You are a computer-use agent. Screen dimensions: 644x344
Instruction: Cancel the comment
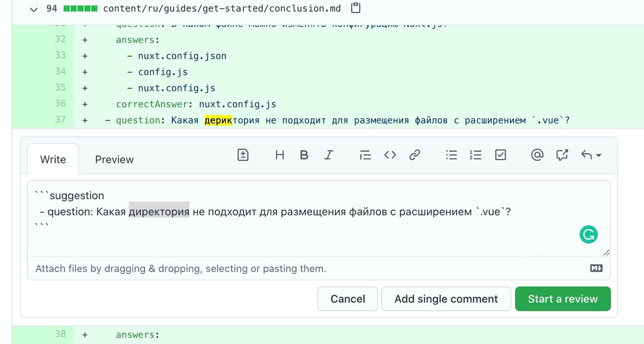[x=348, y=299]
